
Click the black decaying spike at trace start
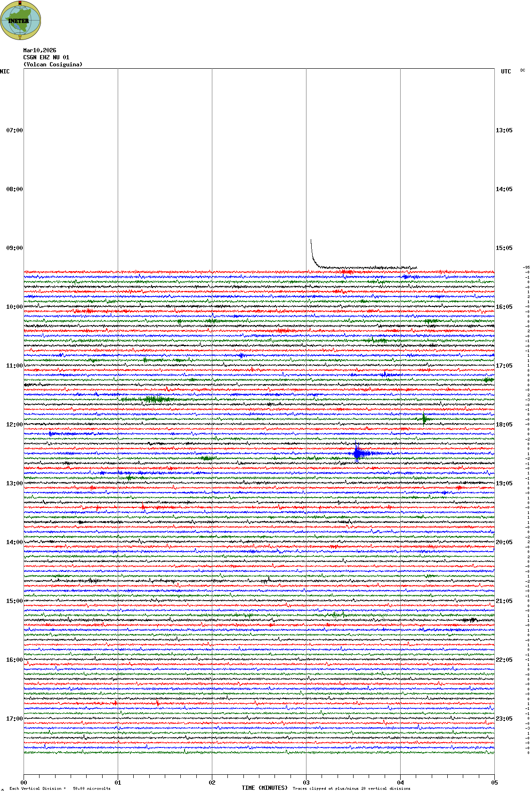point(313,254)
